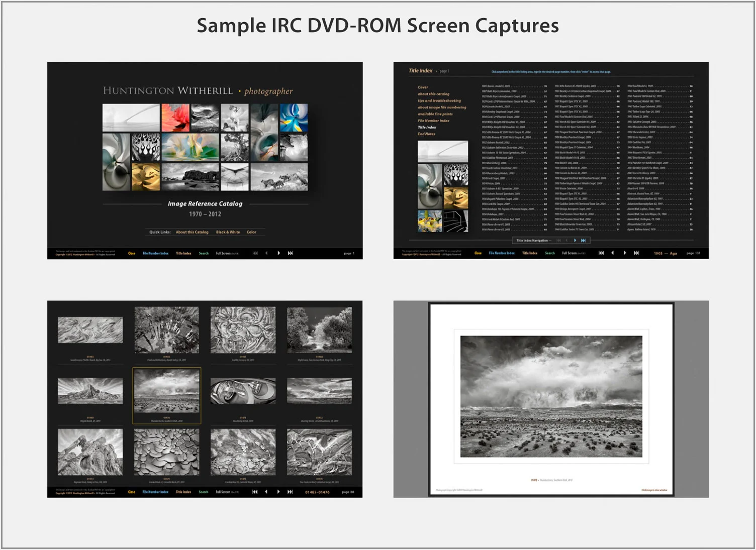Select tips and troubleshooting in sidebar
The width and height of the screenshot is (756, 550).
click(439, 100)
